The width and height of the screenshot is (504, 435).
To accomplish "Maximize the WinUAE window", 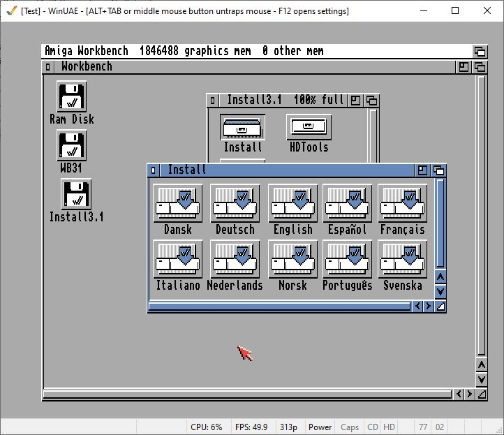I will coord(455,11).
